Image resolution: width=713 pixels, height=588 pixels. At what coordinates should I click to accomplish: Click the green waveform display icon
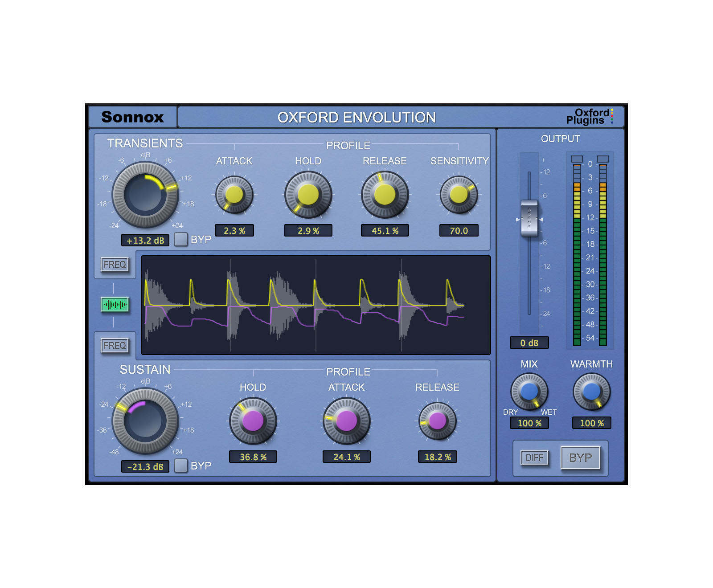coord(115,305)
